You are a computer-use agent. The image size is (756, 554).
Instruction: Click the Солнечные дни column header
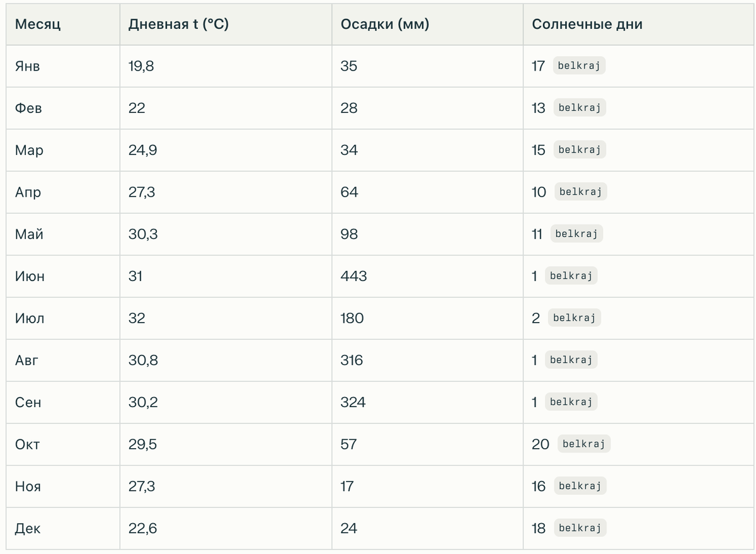(x=638, y=25)
